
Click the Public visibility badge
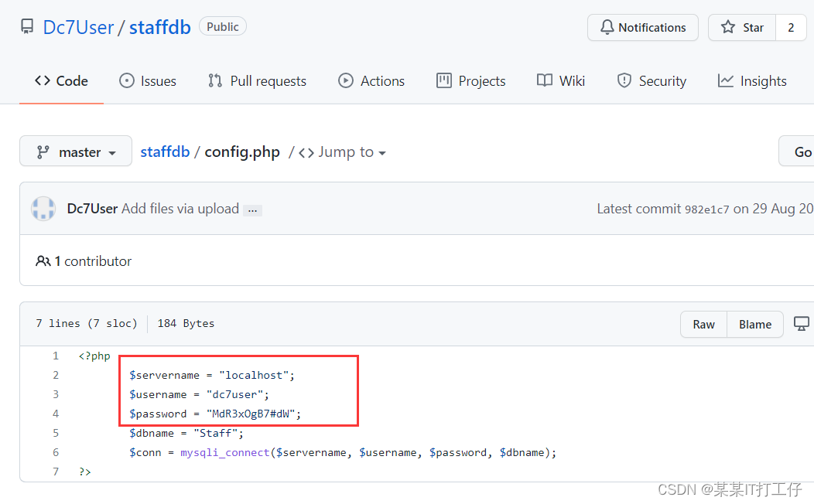pos(223,26)
